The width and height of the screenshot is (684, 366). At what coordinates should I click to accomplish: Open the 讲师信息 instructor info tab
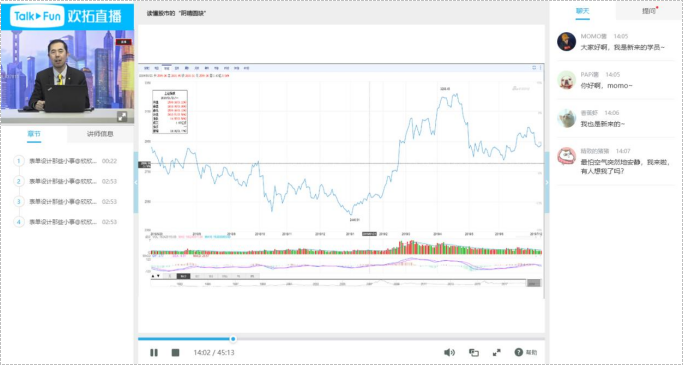pyautogui.click(x=100, y=134)
